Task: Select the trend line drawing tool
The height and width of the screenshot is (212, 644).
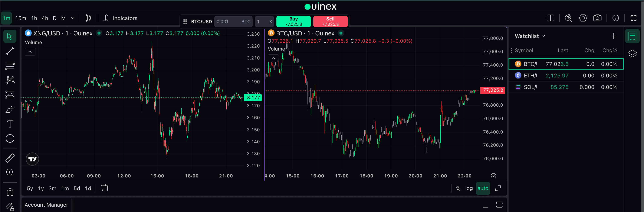Action: (10, 51)
